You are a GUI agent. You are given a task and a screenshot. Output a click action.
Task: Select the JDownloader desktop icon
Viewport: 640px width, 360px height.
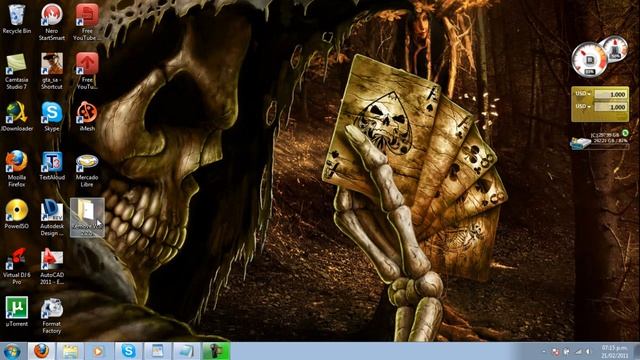16,116
